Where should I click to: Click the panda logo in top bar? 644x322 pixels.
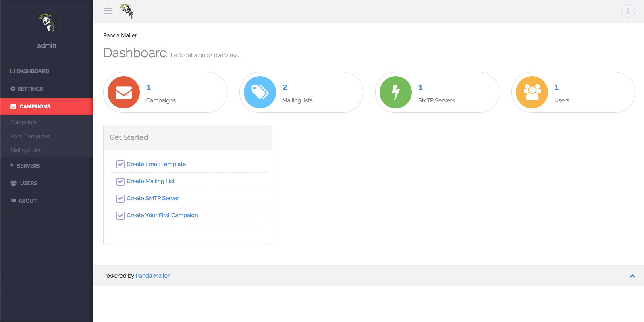click(x=127, y=11)
